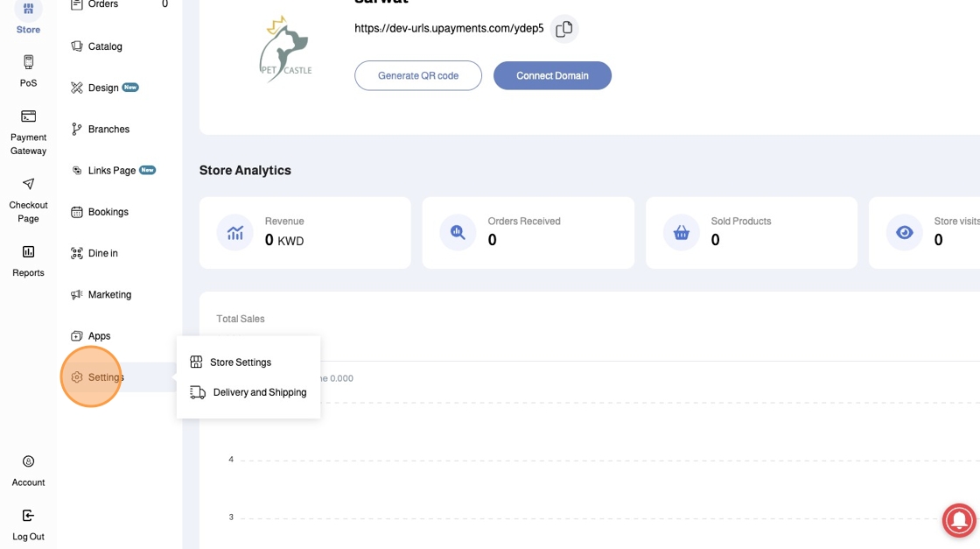Click the Generate QR code button
This screenshot has width=980, height=549.
pyautogui.click(x=418, y=75)
